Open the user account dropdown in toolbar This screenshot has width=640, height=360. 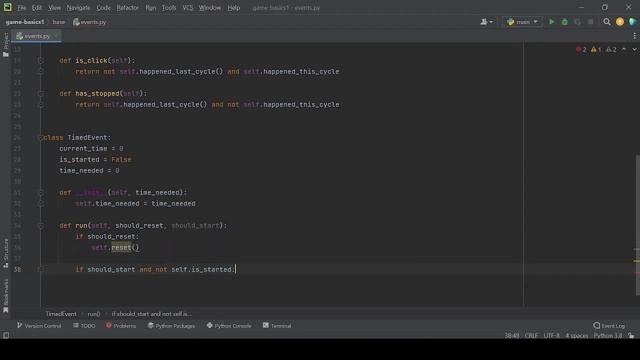(487, 22)
